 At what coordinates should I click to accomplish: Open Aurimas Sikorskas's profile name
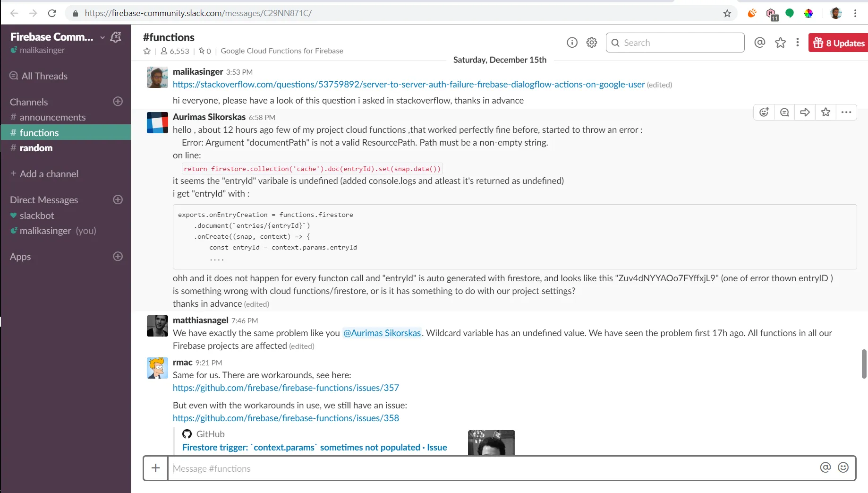(x=209, y=117)
